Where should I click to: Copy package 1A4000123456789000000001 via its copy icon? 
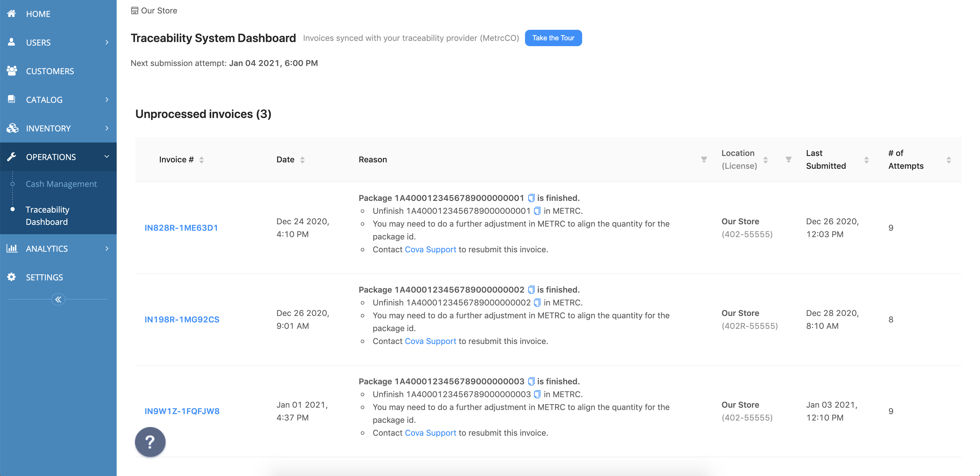tap(531, 198)
